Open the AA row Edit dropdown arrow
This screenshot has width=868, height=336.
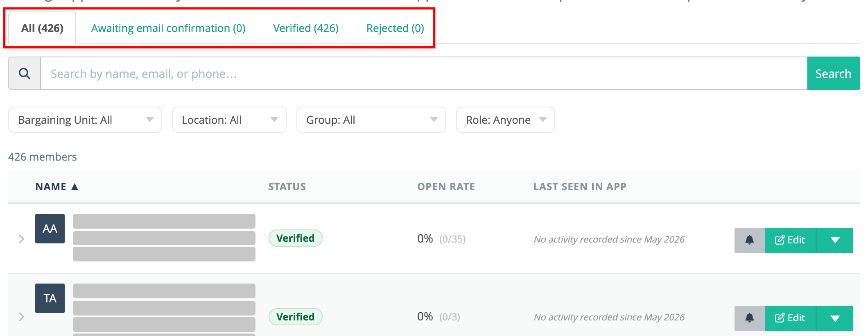(835, 240)
